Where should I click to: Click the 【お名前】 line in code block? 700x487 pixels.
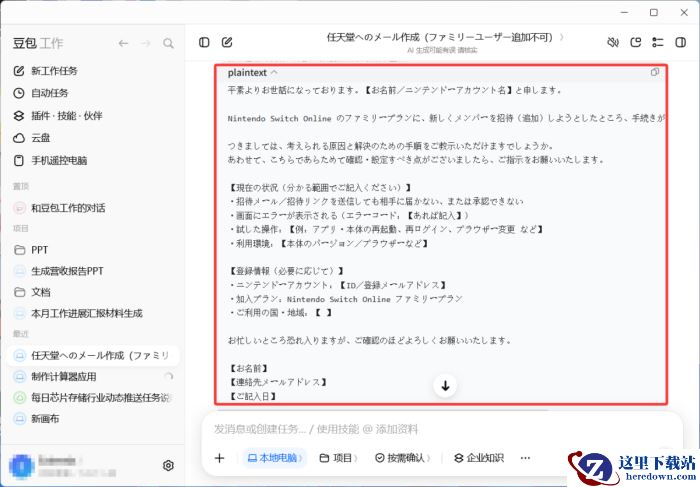pyautogui.click(x=249, y=368)
